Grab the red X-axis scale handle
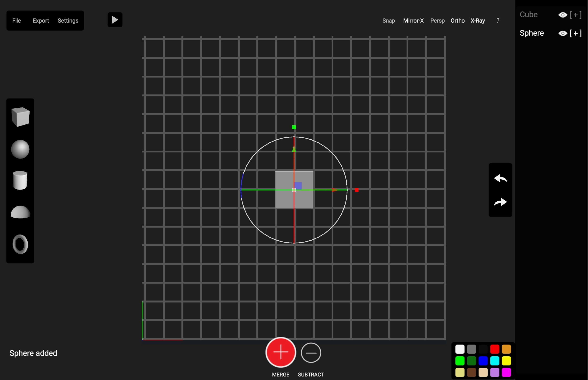The image size is (588, 380). point(356,190)
